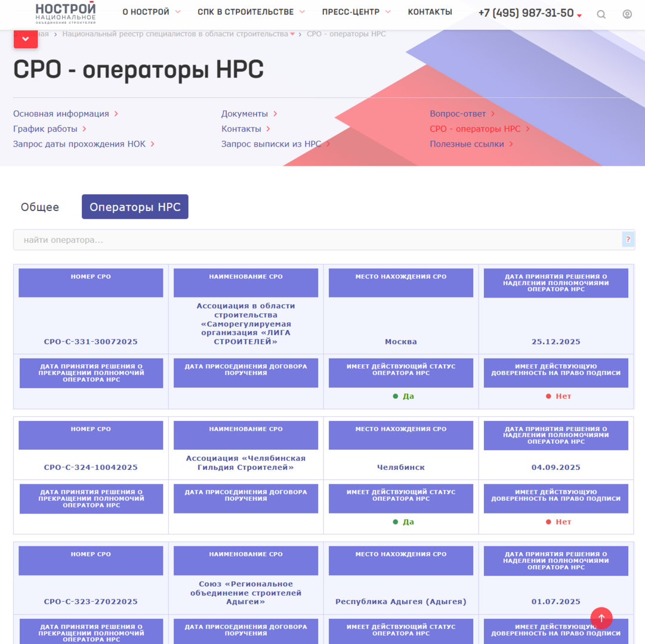Click the red scroll-to-top arrow button
The image size is (645, 644).
coord(601,618)
